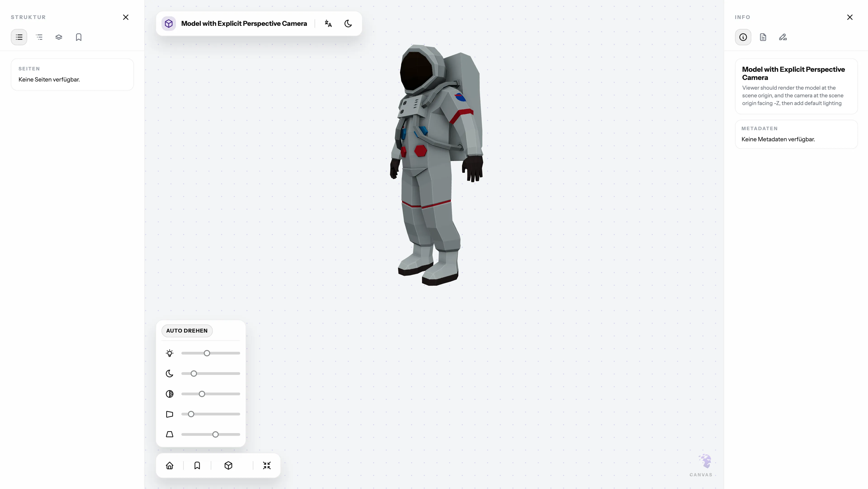Viewport: 868px width, 489px height.
Task: Open the outline tree tab in Struktur
Action: (39, 37)
